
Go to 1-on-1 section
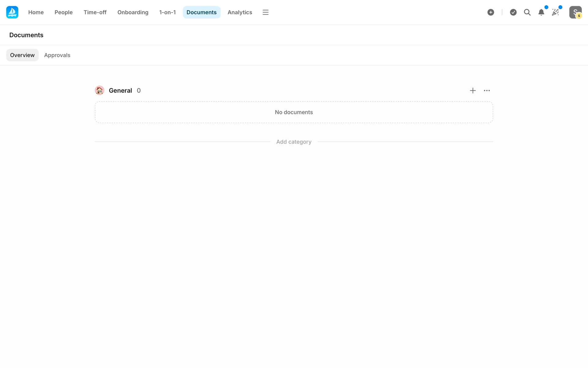click(167, 12)
